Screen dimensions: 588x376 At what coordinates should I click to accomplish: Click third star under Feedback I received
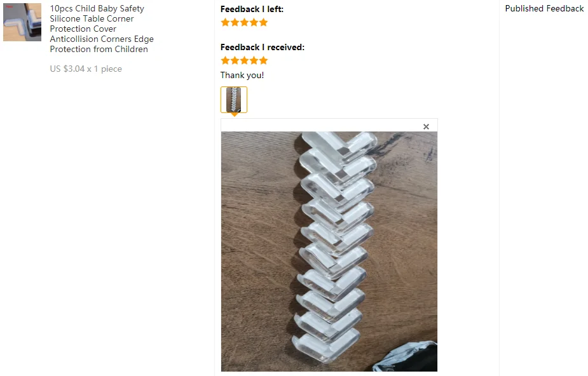(245, 60)
